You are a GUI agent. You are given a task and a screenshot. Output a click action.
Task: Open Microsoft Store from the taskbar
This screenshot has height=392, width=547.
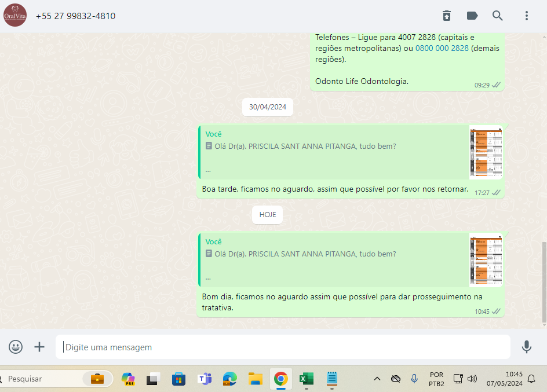[178, 379]
